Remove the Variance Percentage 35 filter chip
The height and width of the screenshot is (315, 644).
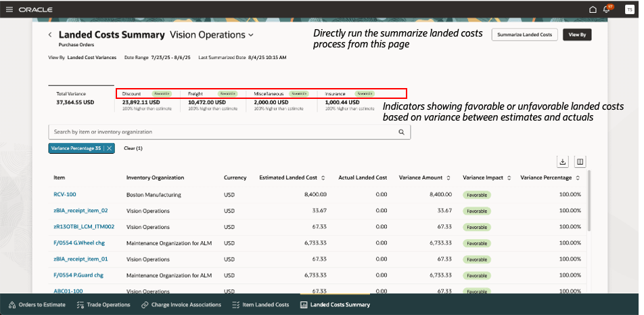[110, 148]
